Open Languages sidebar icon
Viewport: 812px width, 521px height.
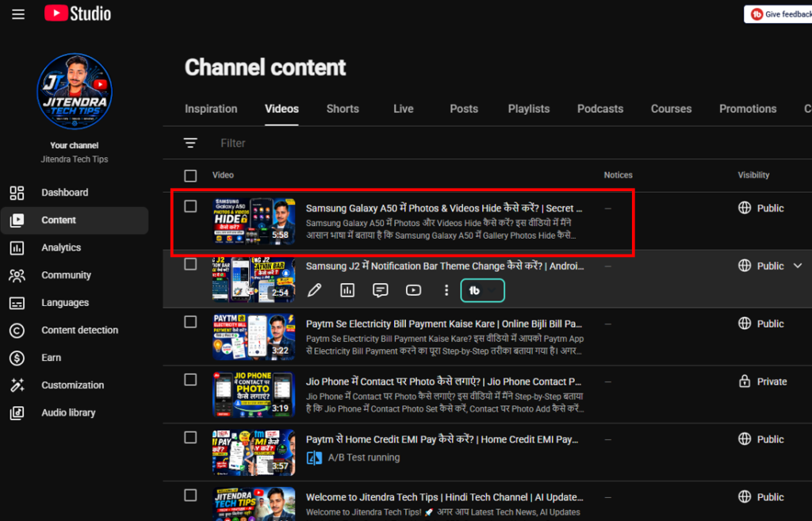pyautogui.click(x=17, y=302)
